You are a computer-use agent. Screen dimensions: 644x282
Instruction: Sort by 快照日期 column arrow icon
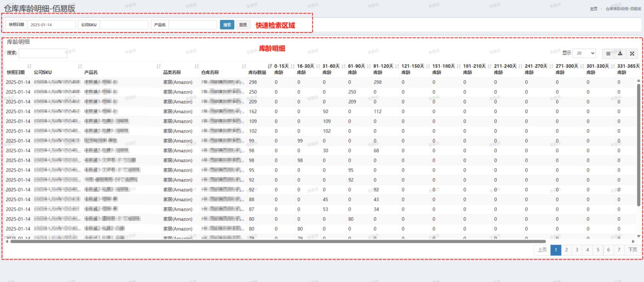point(29,66)
